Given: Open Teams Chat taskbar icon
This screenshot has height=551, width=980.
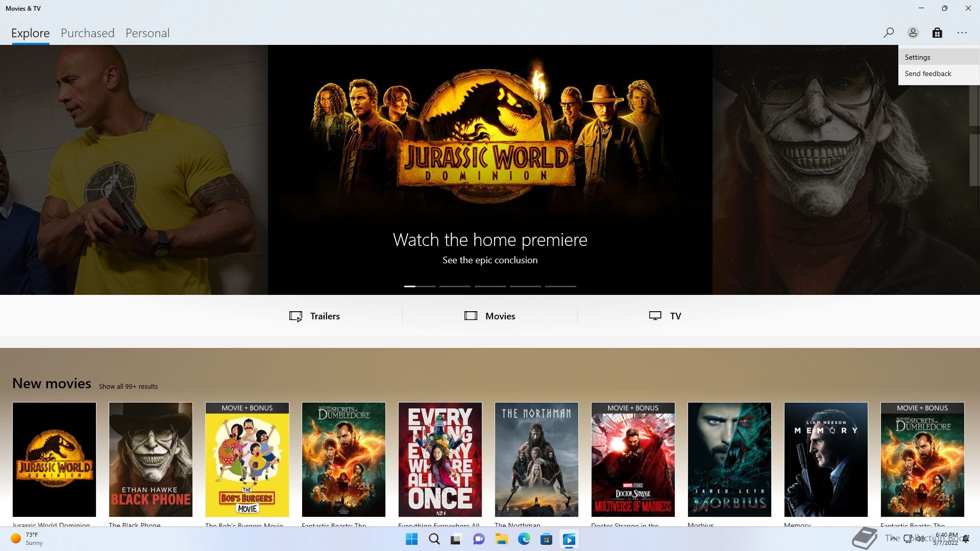Looking at the screenshot, I should pos(479,539).
